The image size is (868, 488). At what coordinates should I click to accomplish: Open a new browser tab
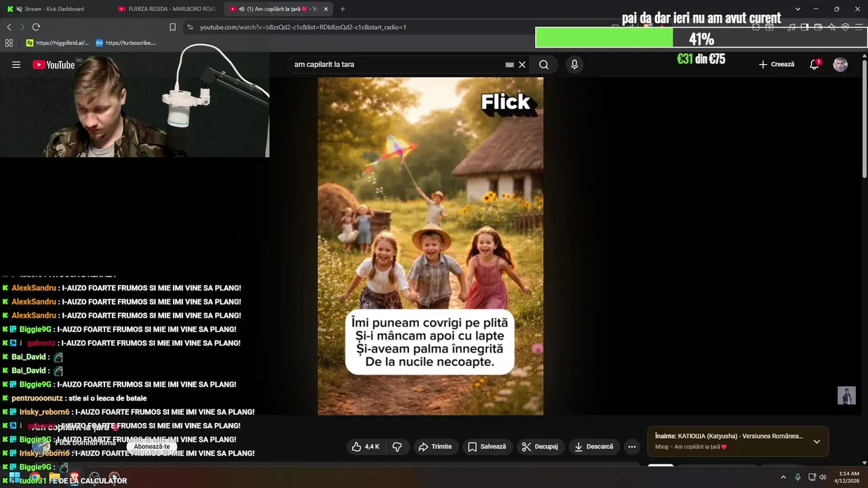click(x=342, y=9)
